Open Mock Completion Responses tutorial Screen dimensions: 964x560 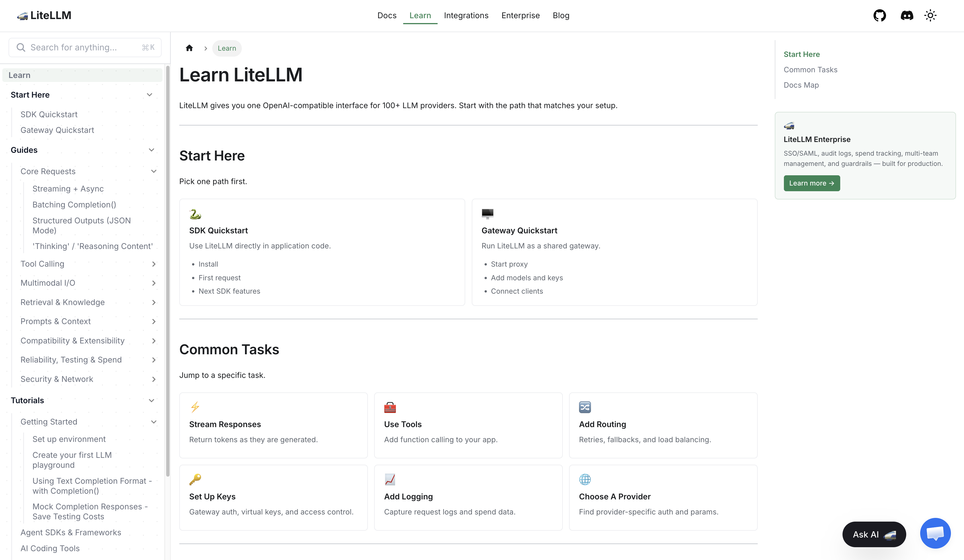pyautogui.click(x=90, y=511)
